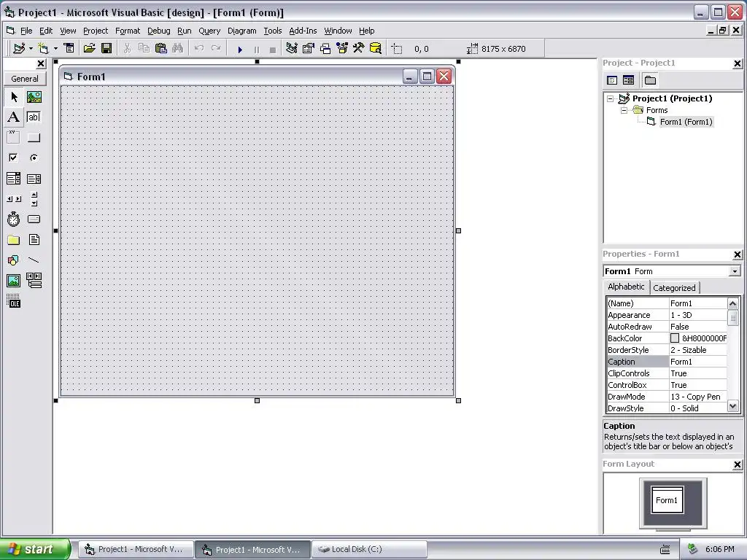Select the Label control tool

[14, 117]
